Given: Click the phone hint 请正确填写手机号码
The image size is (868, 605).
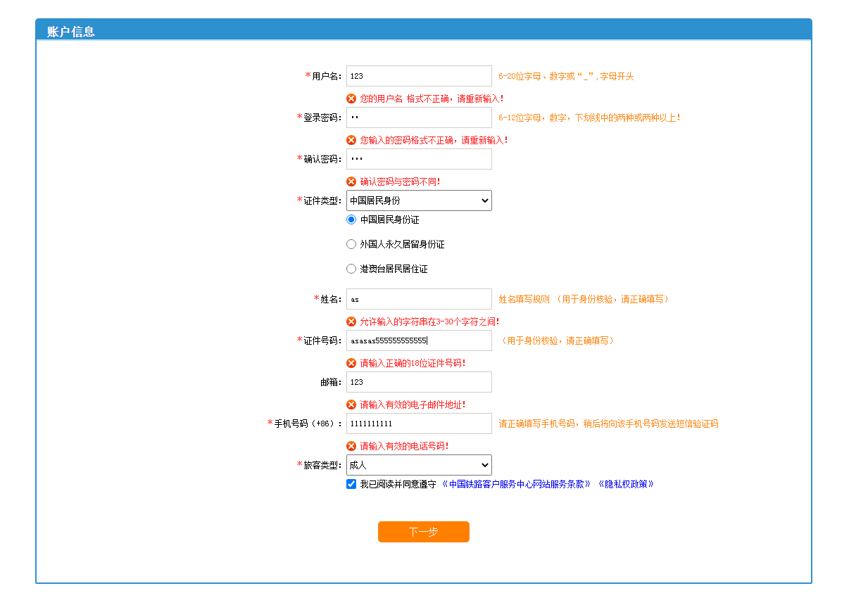Looking at the screenshot, I should [x=608, y=423].
